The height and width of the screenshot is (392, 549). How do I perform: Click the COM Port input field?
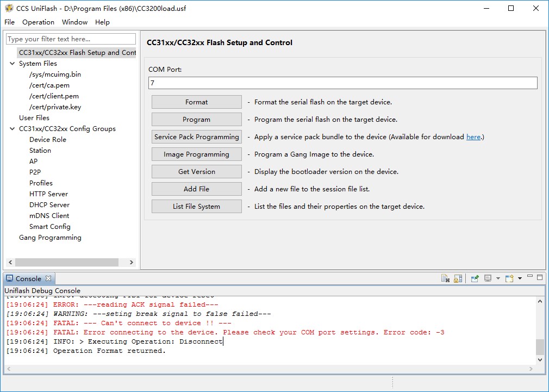tap(343, 83)
